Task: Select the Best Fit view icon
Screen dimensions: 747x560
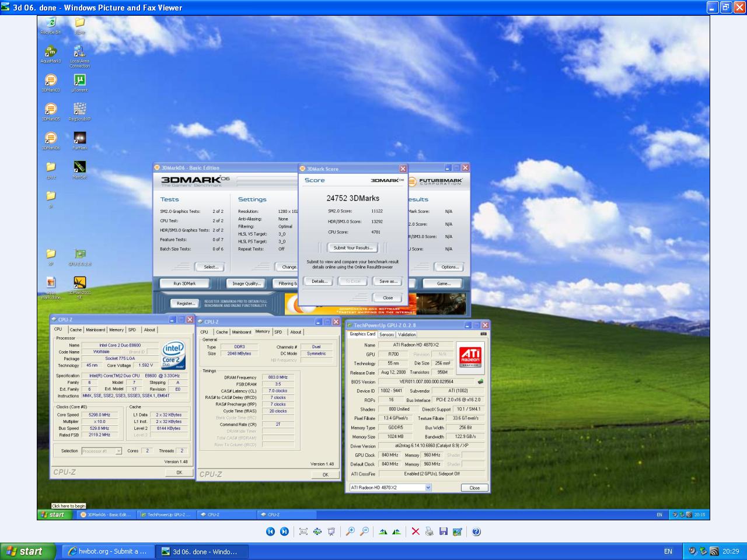Action: point(303,531)
